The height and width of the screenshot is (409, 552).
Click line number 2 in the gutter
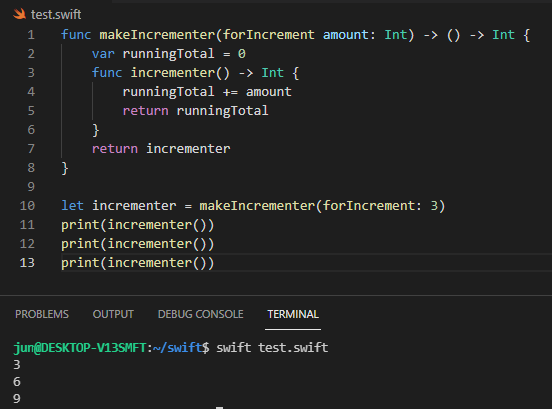pos(31,54)
